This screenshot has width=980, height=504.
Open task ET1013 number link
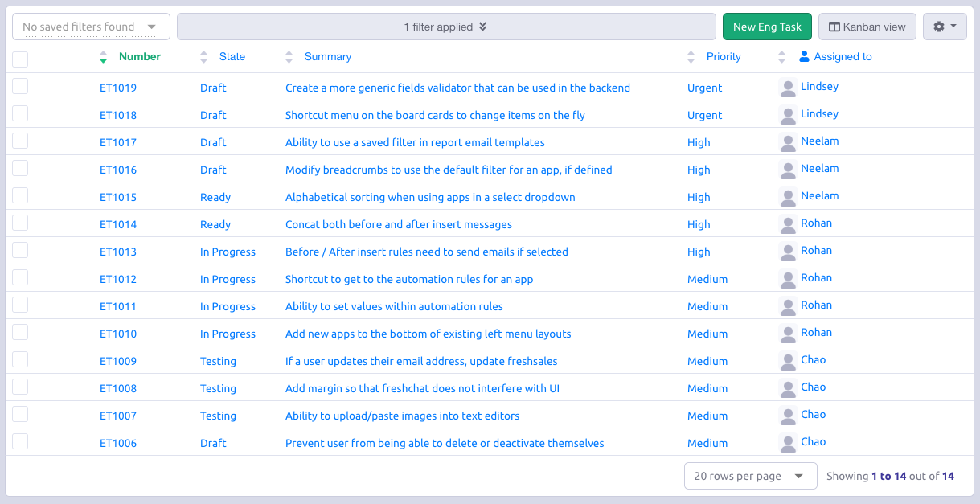[x=118, y=252]
